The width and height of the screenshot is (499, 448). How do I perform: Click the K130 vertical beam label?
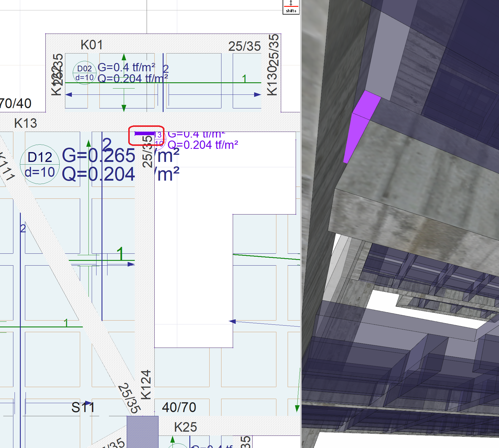tap(272, 81)
